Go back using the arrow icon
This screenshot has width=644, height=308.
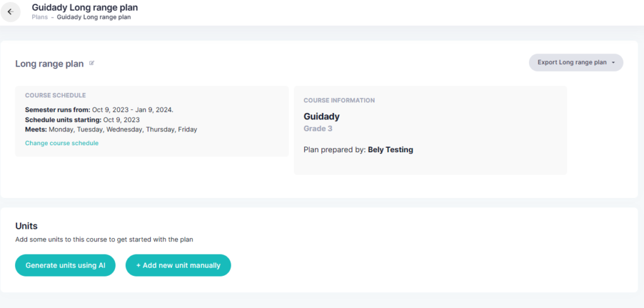tap(11, 12)
